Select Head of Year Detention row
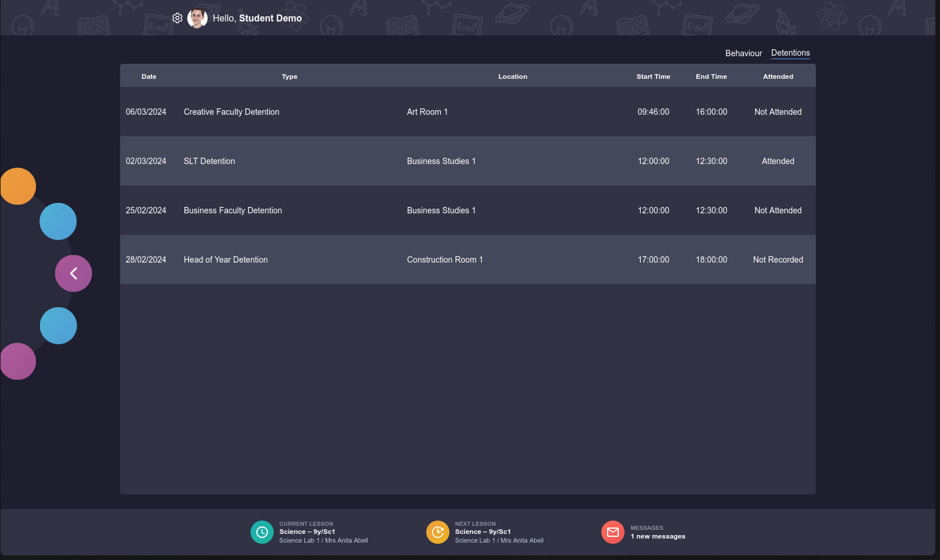This screenshot has width=940, height=560. [x=467, y=260]
